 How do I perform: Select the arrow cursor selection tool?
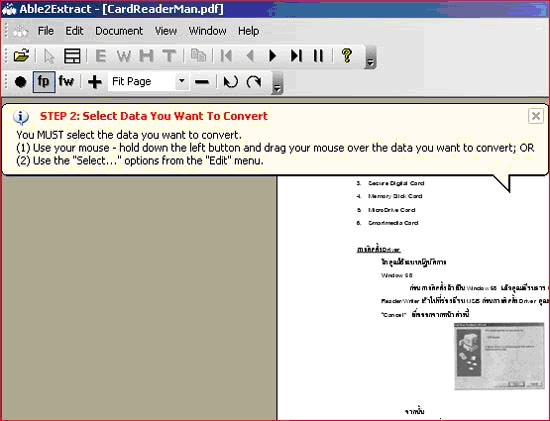[49, 56]
